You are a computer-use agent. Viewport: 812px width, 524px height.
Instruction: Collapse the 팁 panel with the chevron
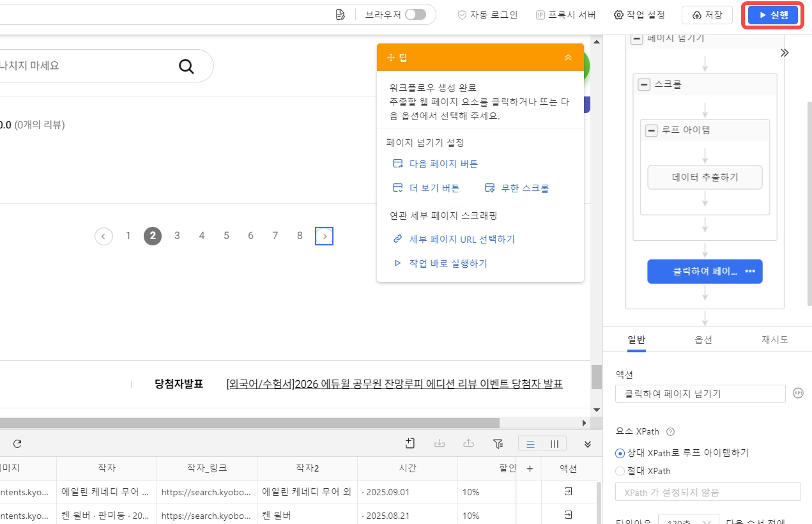click(568, 58)
